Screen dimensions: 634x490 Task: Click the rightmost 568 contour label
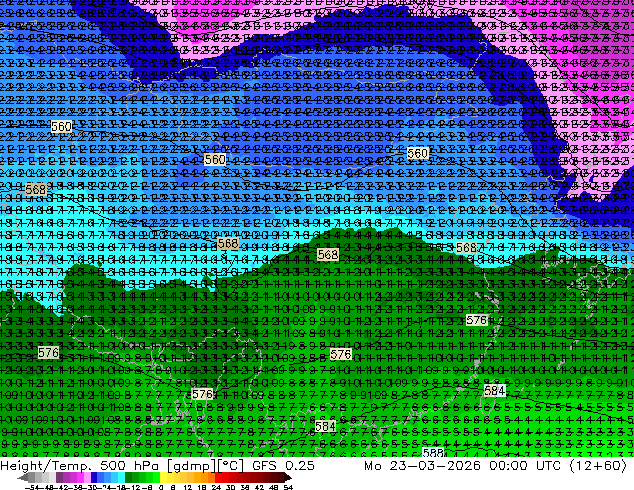(467, 248)
